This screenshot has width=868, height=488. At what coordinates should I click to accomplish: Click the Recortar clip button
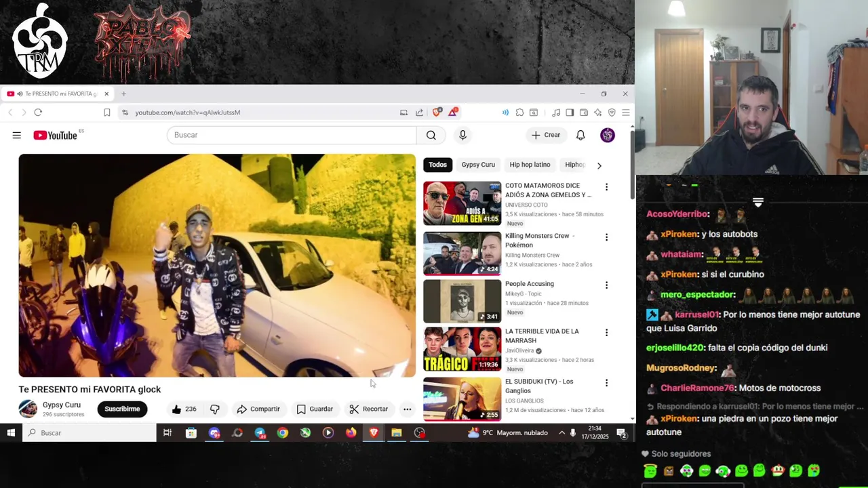[x=368, y=409]
